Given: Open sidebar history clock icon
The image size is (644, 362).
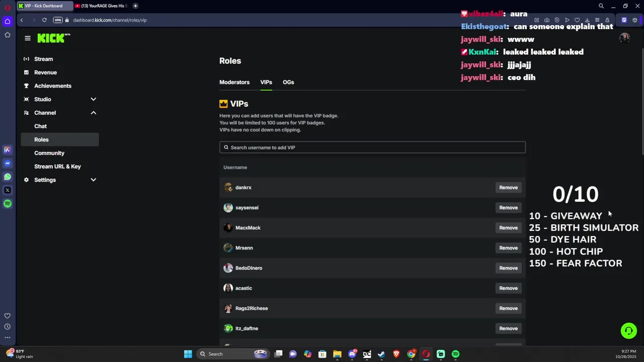Looking at the screenshot, I should (8, 327).
